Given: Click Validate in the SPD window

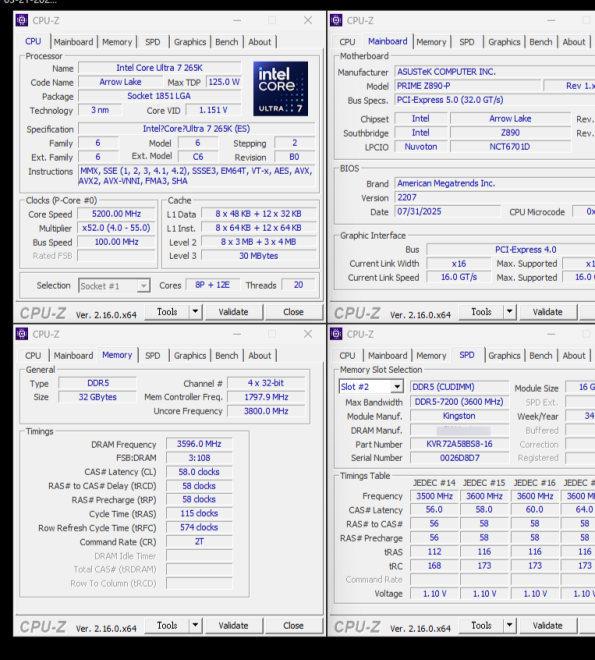Looking at the screenshot, I should pos(547,625).
